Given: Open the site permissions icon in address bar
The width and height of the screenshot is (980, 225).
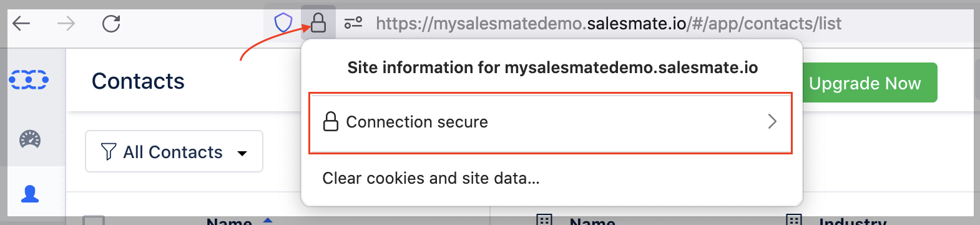Looking at the screenshot, I should pos(353,24).
